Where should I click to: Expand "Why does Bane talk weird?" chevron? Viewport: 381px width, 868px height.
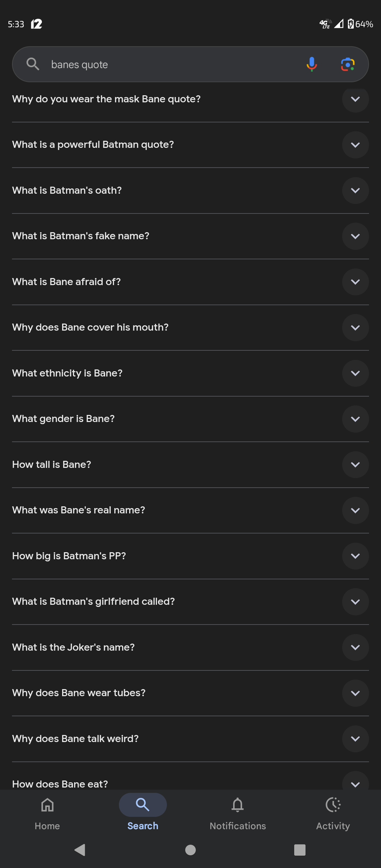355,739
